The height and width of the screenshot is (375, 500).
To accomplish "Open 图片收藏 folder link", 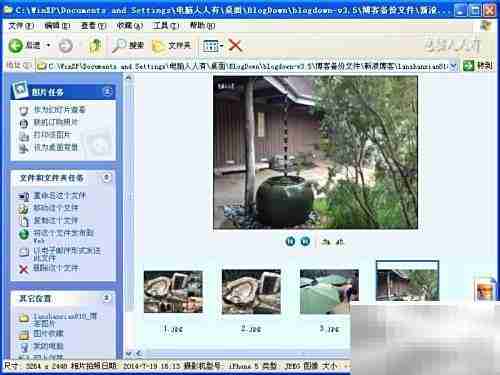I will [x=48, y=334].
